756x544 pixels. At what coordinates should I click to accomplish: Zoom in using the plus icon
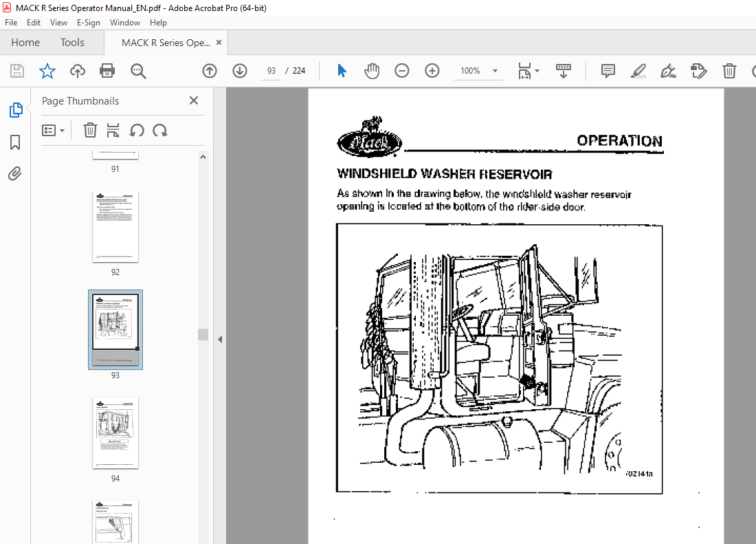pos(432,71)
